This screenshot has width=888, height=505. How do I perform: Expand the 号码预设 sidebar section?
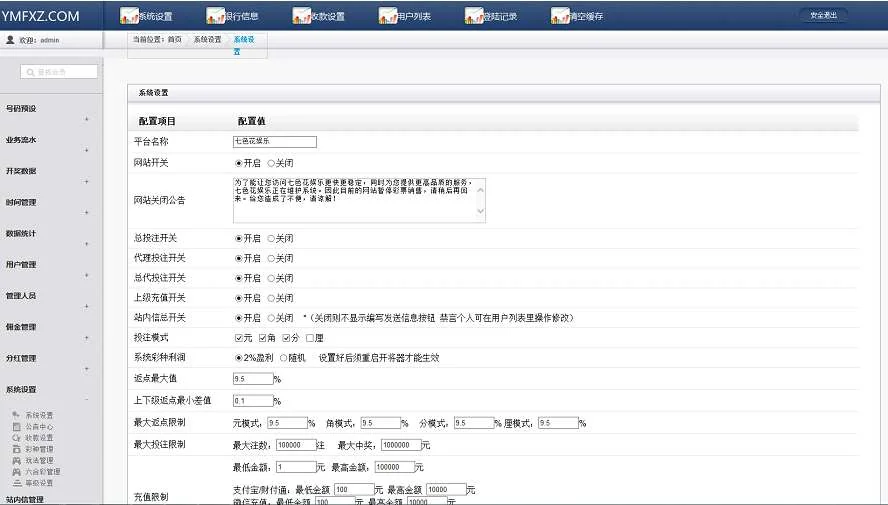(x=86, y=120)
